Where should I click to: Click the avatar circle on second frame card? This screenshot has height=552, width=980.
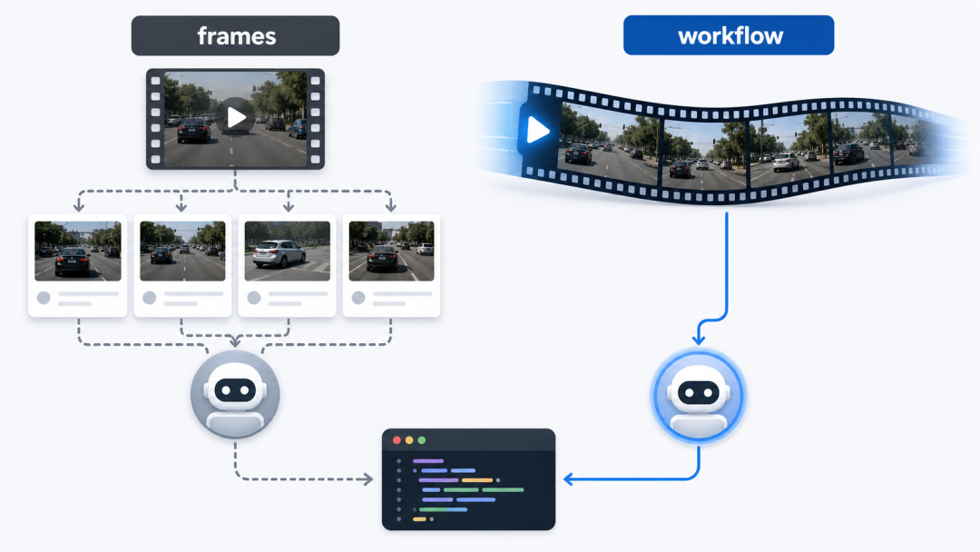coord(150,298)
